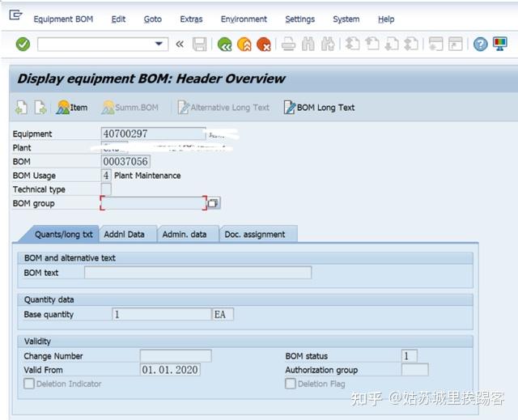Click the Equipment number field 40700297
Image resolution: width=518 pixels, height=420 pixels.
tap(153, 134)
